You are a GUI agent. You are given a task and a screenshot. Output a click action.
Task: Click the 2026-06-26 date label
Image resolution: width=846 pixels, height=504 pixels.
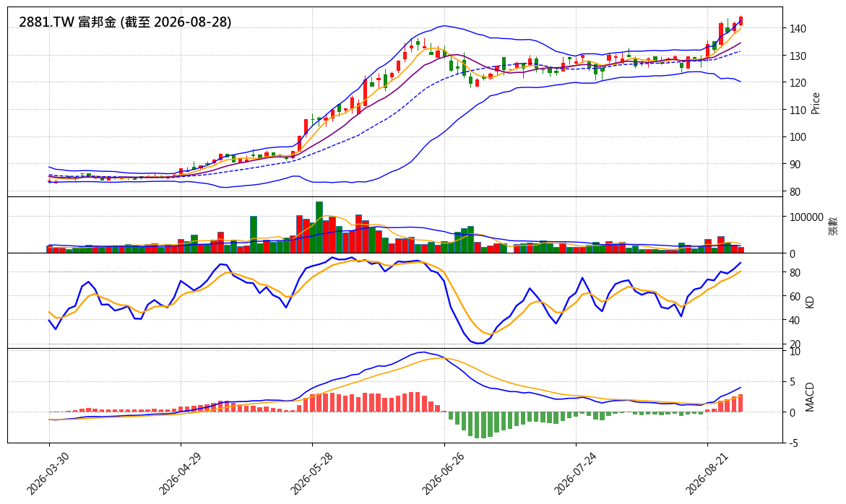point(443,473)
